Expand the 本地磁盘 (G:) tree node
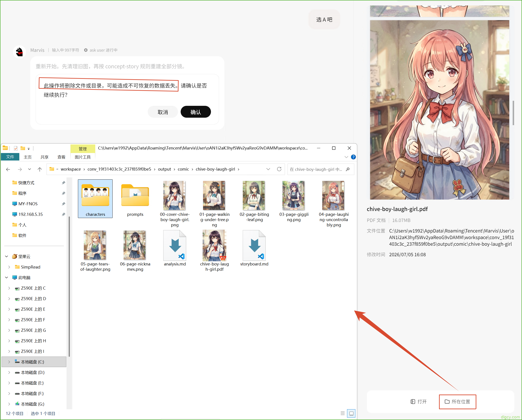This screenshot has height=420, width=522. [9, 404]
